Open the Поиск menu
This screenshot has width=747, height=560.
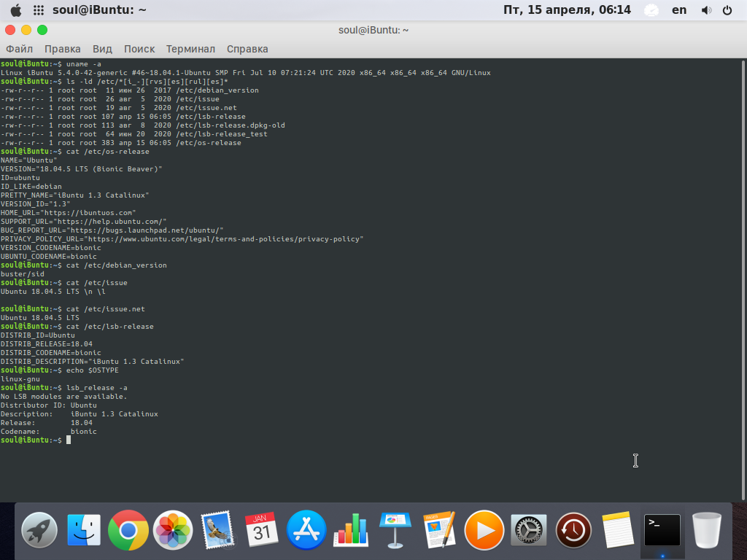pyautogui.click(x=139, y=49)
